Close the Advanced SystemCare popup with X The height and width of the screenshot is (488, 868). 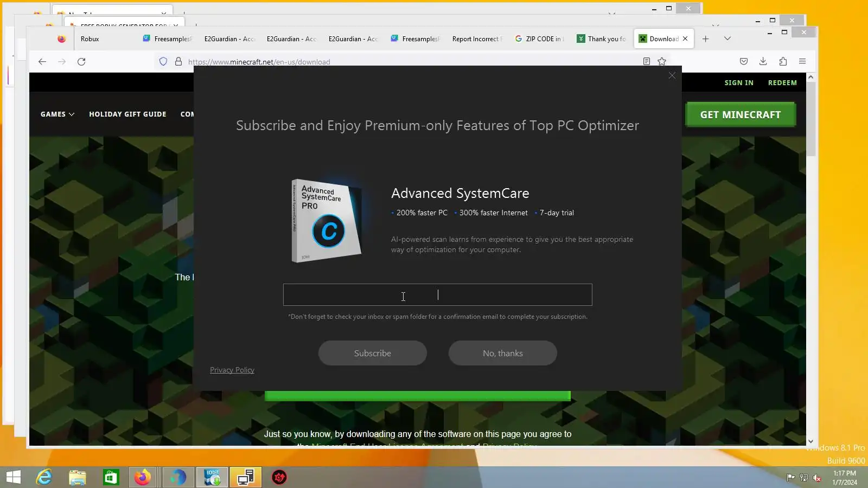672,76
